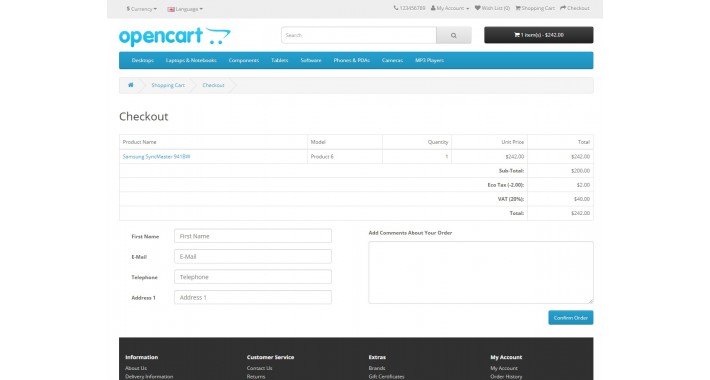Click Shopping Cart breadcrumb
The width and height of the screenshot is (710, 380).
pyautogui.click(x=168, y=85)
